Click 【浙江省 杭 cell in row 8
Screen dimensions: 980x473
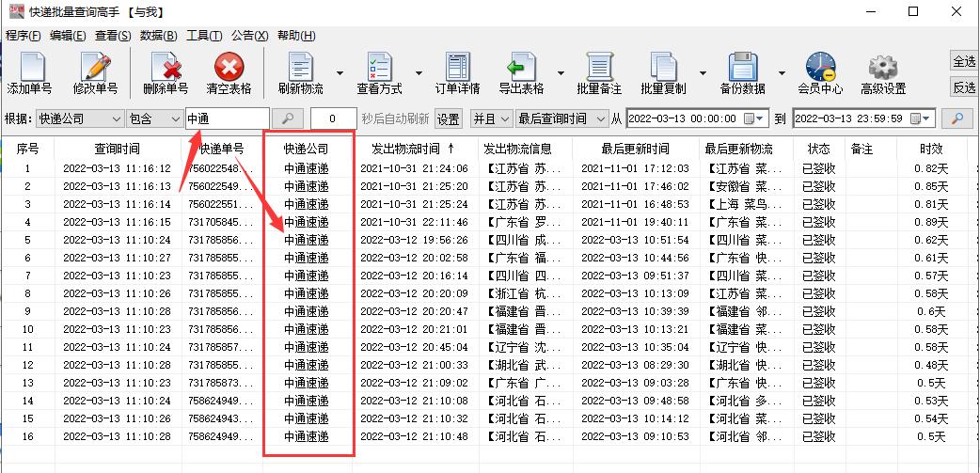(525, 293)
